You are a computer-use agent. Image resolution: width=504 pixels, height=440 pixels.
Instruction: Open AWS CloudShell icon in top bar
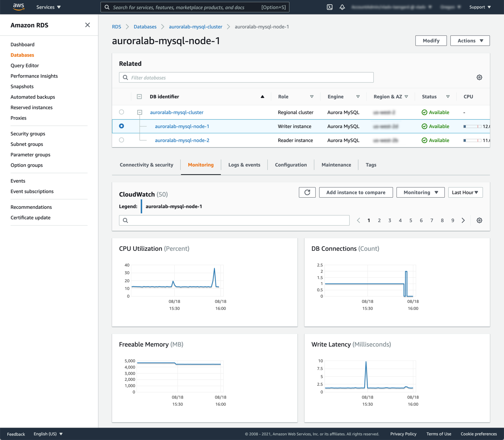tap(329, 7)
